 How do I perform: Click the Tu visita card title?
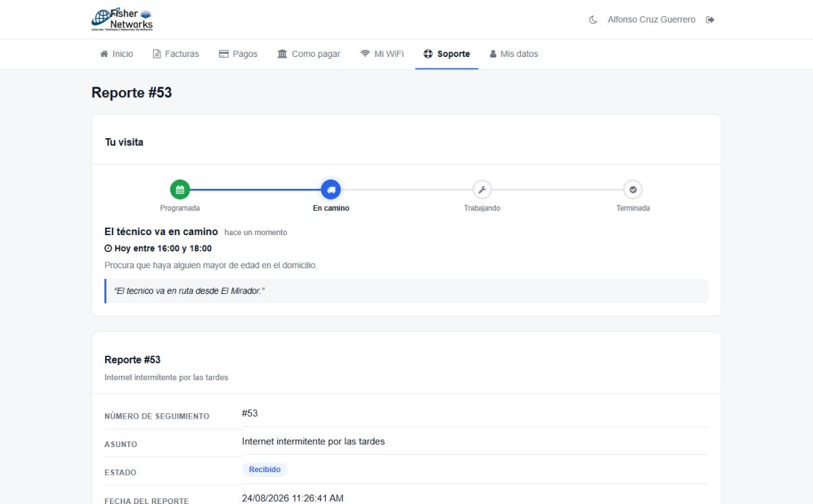click(x=124, y=142)
